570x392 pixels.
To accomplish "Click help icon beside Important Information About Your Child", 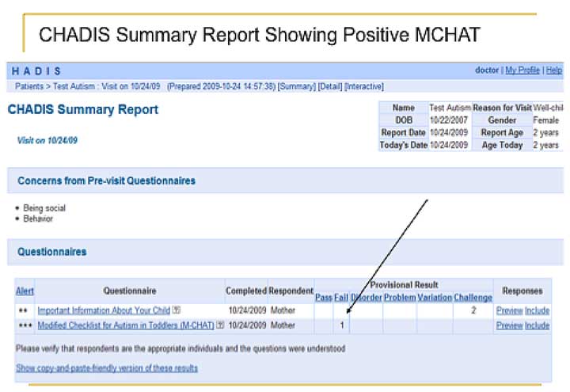I will 177,310.
